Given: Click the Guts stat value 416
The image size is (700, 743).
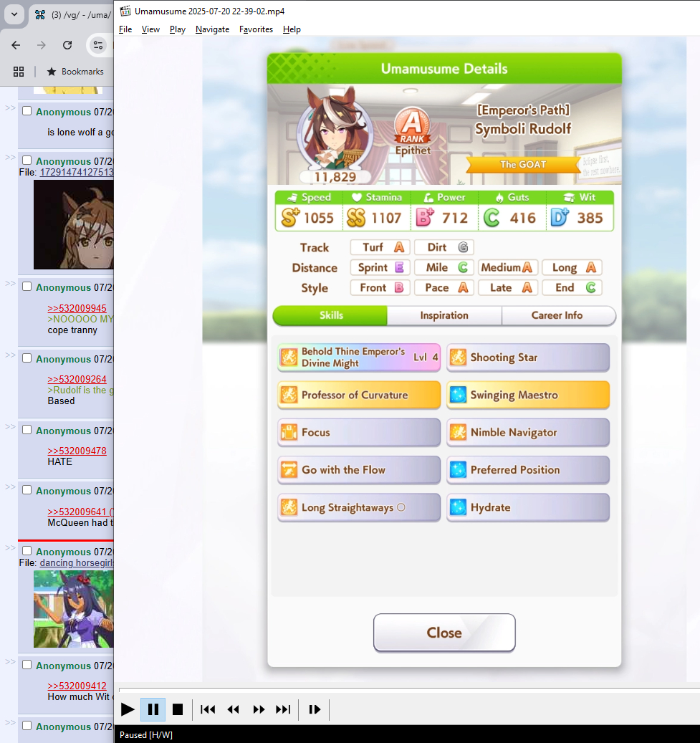Looking at the screenshot, I should [x=523, y=218].
